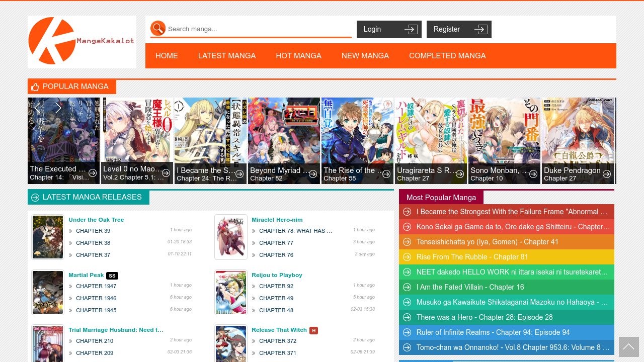
Task: Open Release That Witch Chapter 371
Action: click(x=278, y=353)
